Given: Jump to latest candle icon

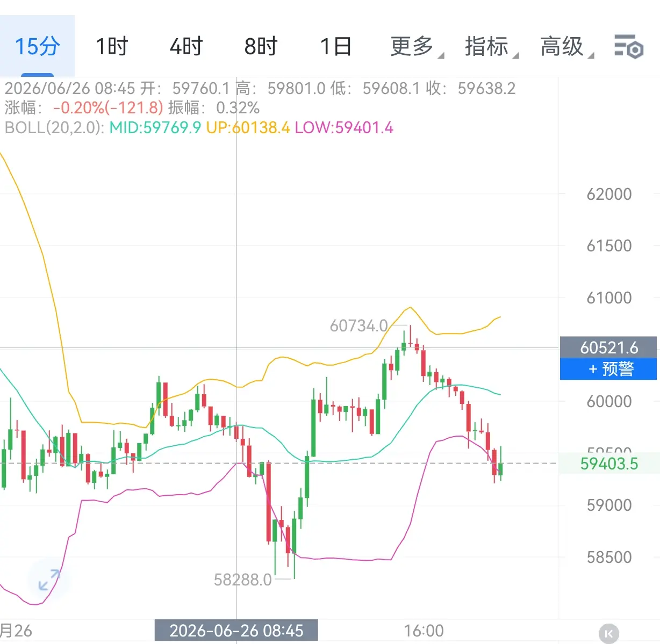Looking at the screenshot, I should point(608,633).
